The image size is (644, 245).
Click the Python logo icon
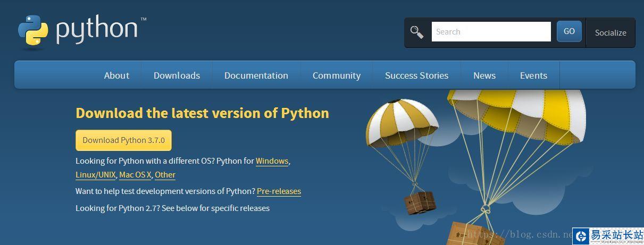click(33, 31)
